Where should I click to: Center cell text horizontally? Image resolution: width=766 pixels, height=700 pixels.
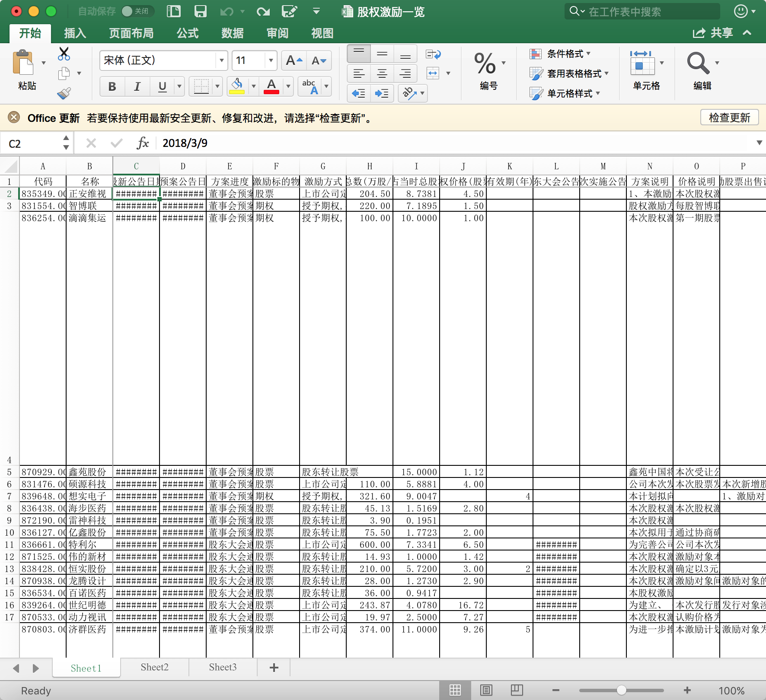tap(382, 73)
